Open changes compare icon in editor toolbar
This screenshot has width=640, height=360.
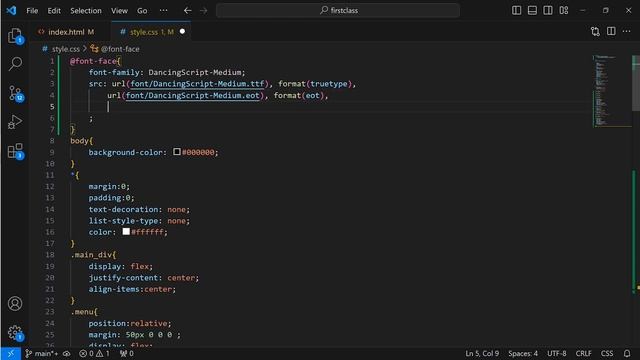(x=595, y=31)
